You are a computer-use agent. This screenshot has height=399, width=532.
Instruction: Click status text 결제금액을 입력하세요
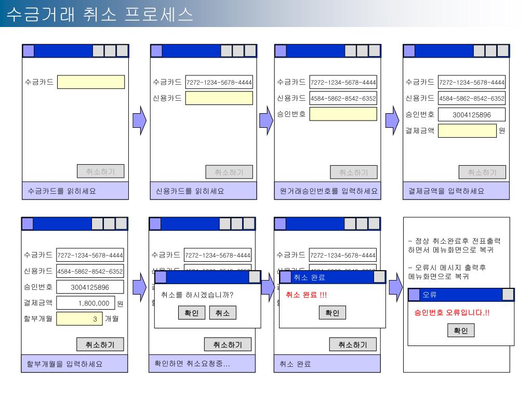tap(446, 191)
